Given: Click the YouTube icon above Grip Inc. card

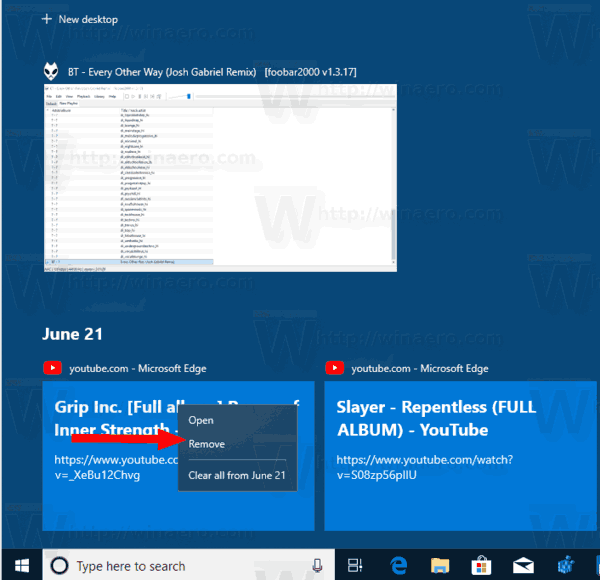Looking at the screenshot, I should click(x=52, y=368).
